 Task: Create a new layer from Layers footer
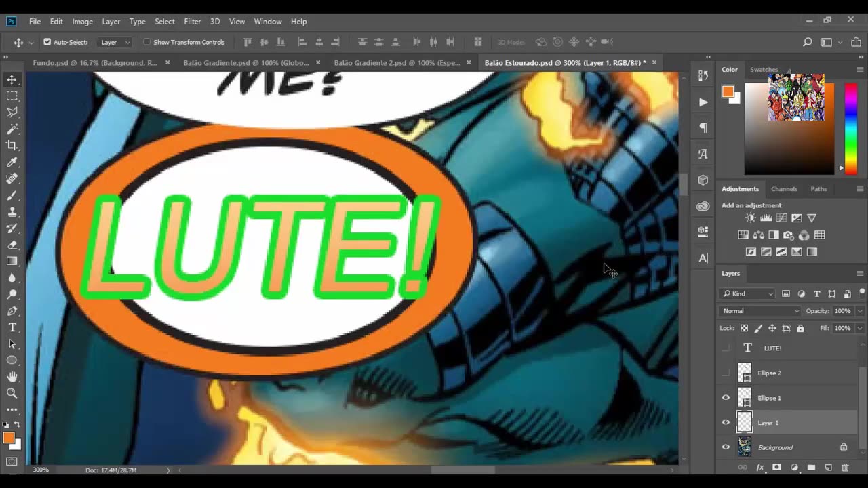[x=828, y=468]
